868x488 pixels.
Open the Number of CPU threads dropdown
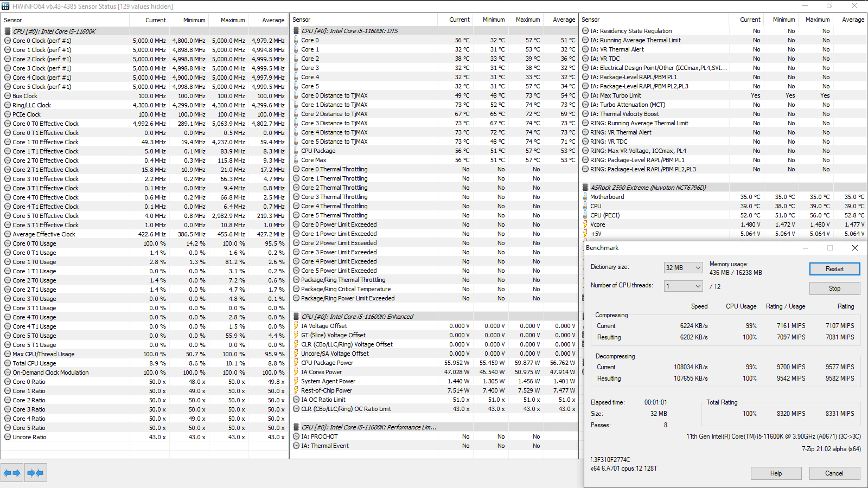tap(684, 286)
